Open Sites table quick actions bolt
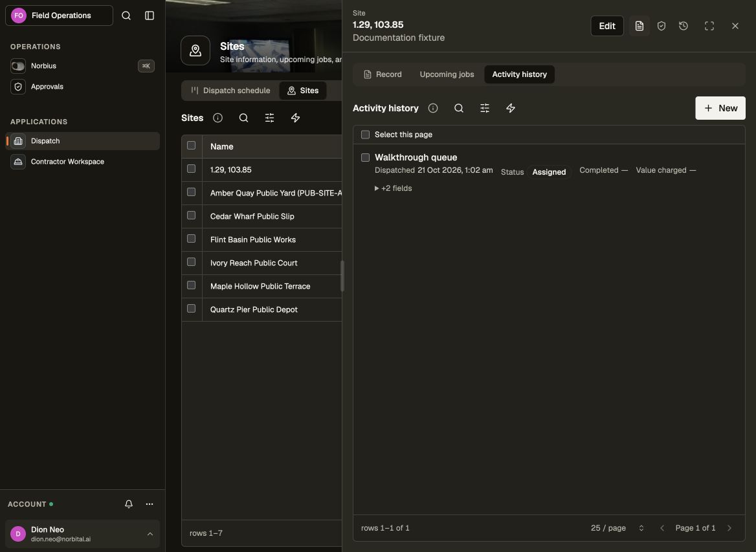The height and width of the screenshot is (552, 756). (296, 118)
